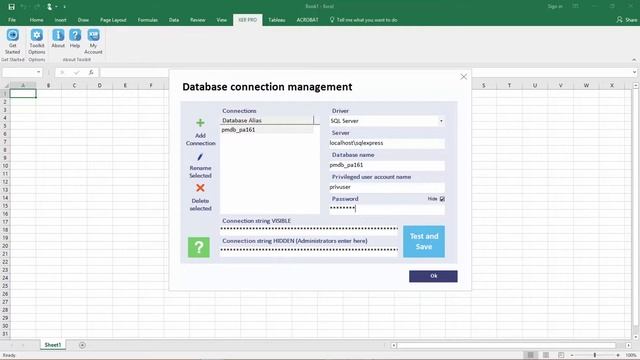Switch to the Home ribbon tab
This screenshot has width=640, height=360.
click(x=36, y=20)
